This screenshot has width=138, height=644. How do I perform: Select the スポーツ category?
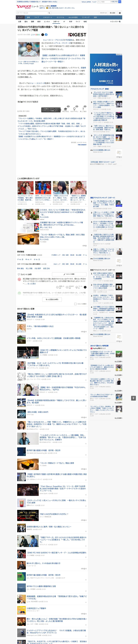point(56,21)
